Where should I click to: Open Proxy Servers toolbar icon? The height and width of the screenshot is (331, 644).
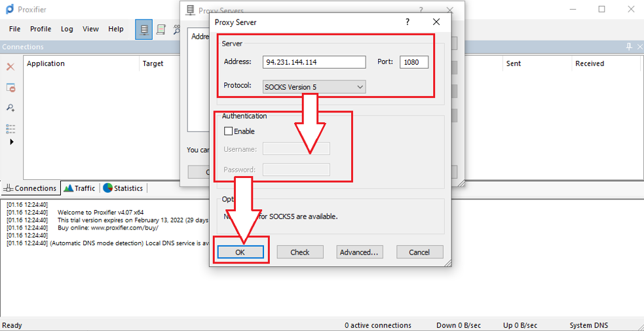pyautogui.click(x=143, y=29)
